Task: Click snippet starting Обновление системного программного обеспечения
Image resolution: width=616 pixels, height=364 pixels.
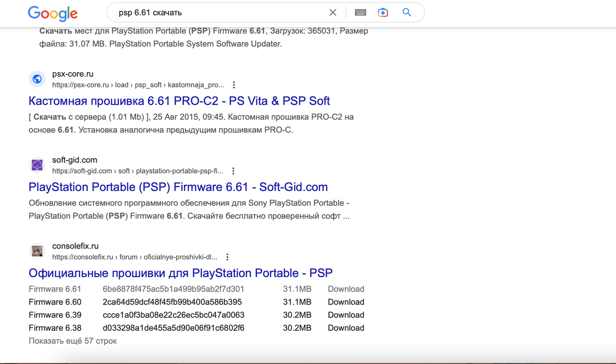Action: pos(189,209)
